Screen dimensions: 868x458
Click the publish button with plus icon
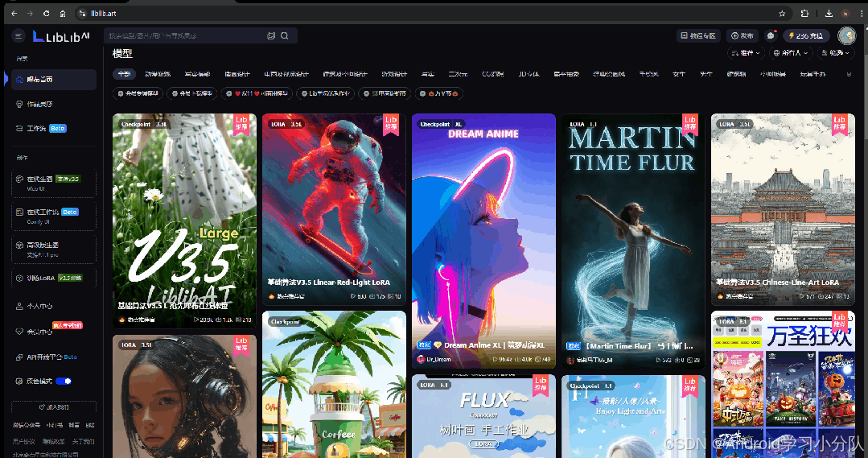click(x=743, y=35)
